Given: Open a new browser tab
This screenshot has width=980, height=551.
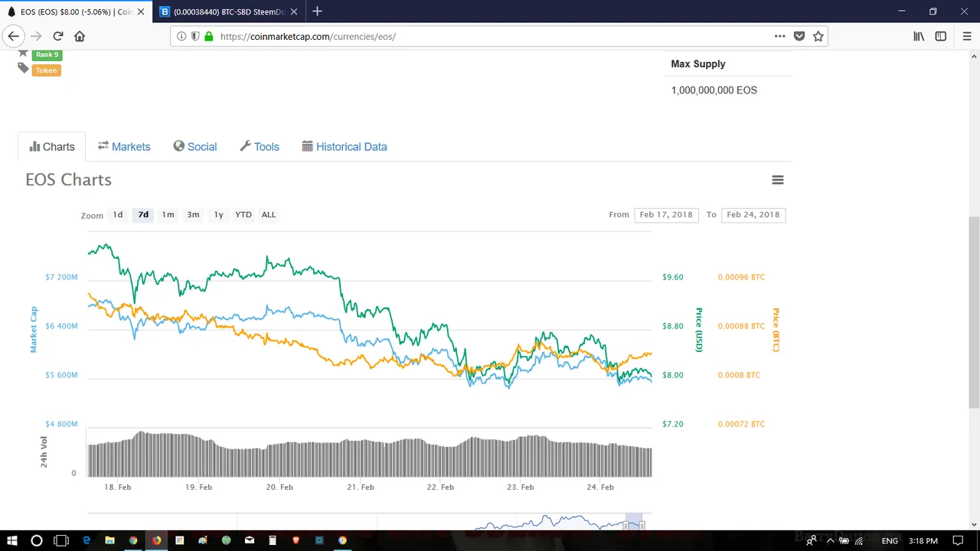Looking at the screenshot, I should 317,11.
